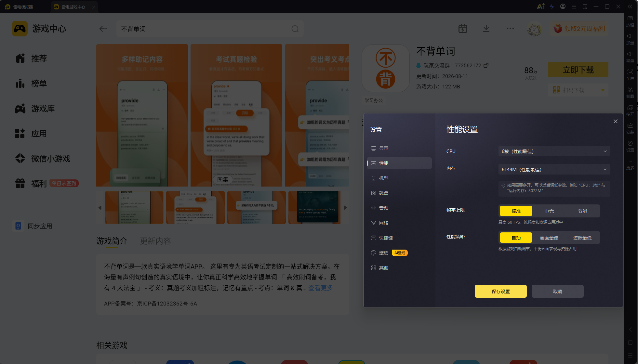Click the 游戏中心 gamepad logo
Image resolution: width=638 pixels, height=364 pixels.
pos(20,29)
